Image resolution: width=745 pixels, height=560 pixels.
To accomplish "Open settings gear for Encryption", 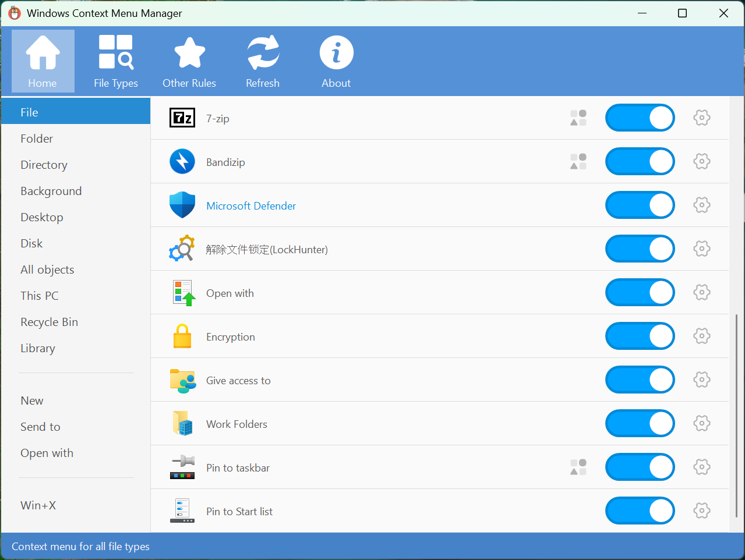I will click(702, 336).
